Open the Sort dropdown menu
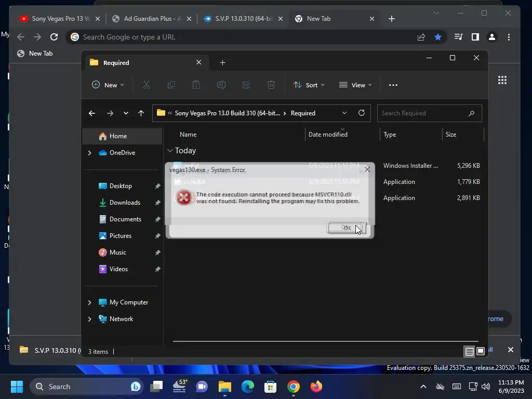532x399 pixels. [x=309, y=85]
